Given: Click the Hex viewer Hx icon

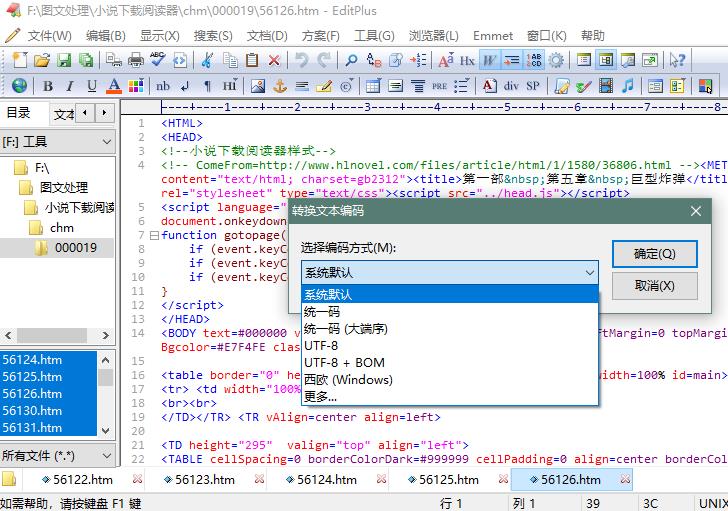Looking at the screenshot, I should [x=467, y=60].
